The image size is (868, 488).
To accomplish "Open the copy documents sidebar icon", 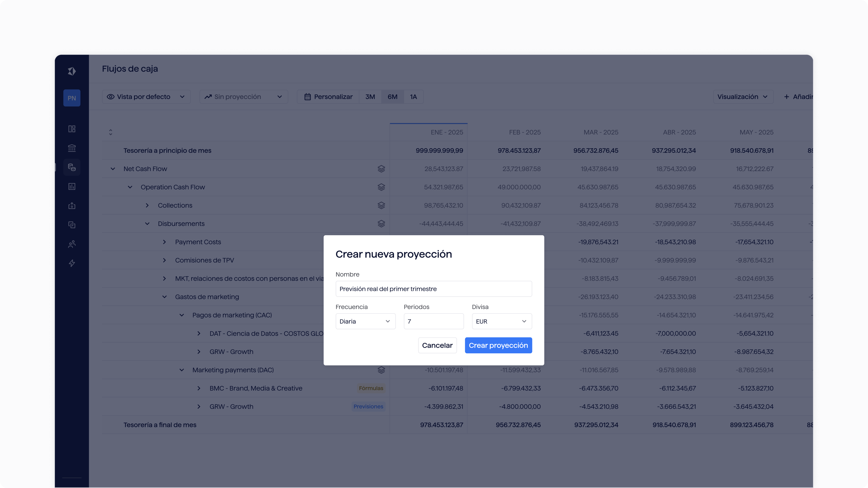I will 72,225.
